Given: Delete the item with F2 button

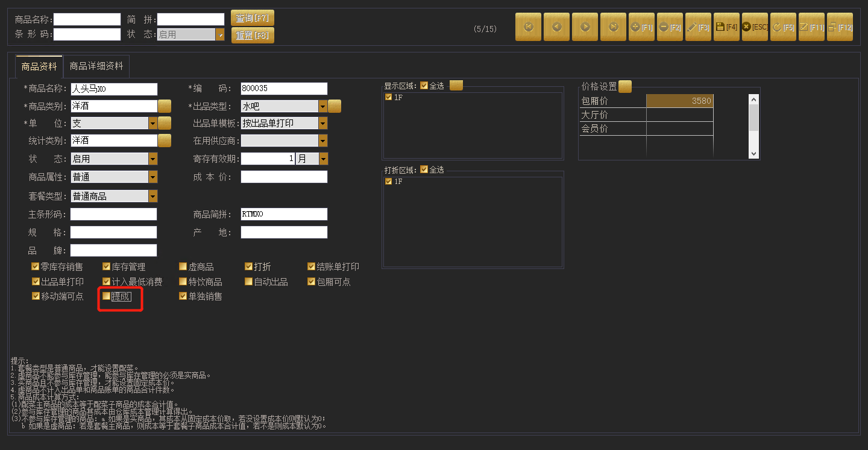Looking at the screenshot, I should pyautogui.click(x=670, y=27).
